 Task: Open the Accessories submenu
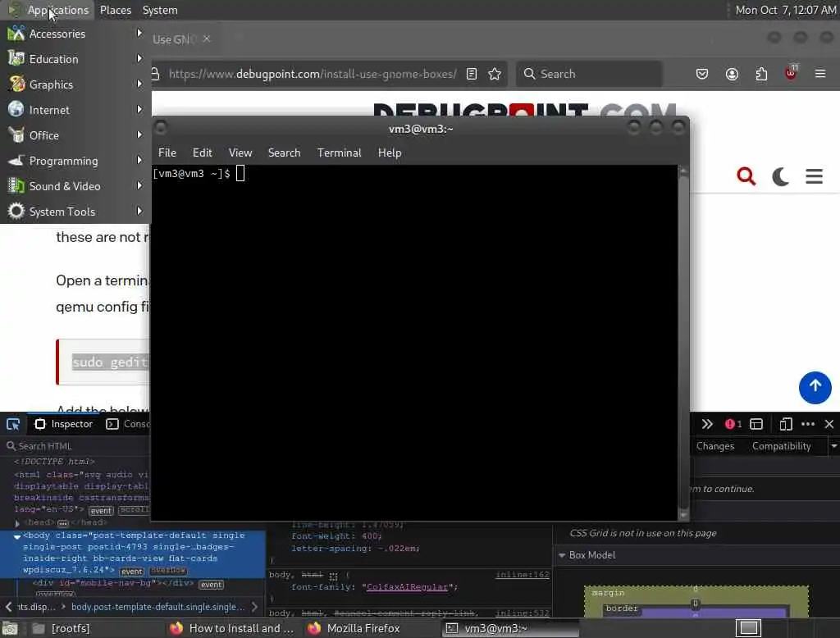(75, 34)
